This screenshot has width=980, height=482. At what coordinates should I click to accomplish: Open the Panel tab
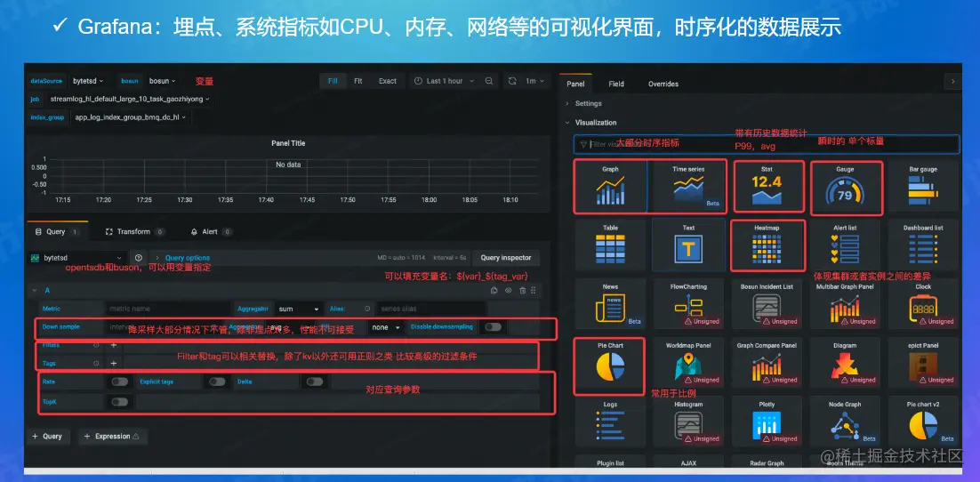pos(575,84)
